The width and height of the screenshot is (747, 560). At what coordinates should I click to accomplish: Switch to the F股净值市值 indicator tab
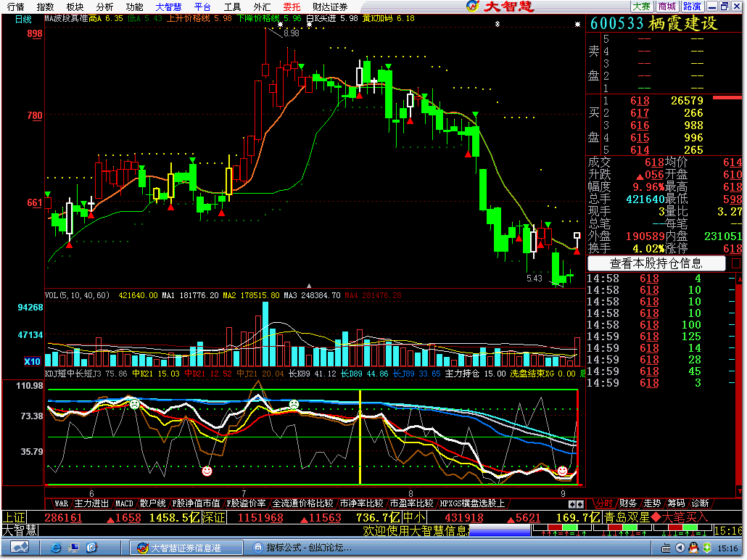[196, 503]
